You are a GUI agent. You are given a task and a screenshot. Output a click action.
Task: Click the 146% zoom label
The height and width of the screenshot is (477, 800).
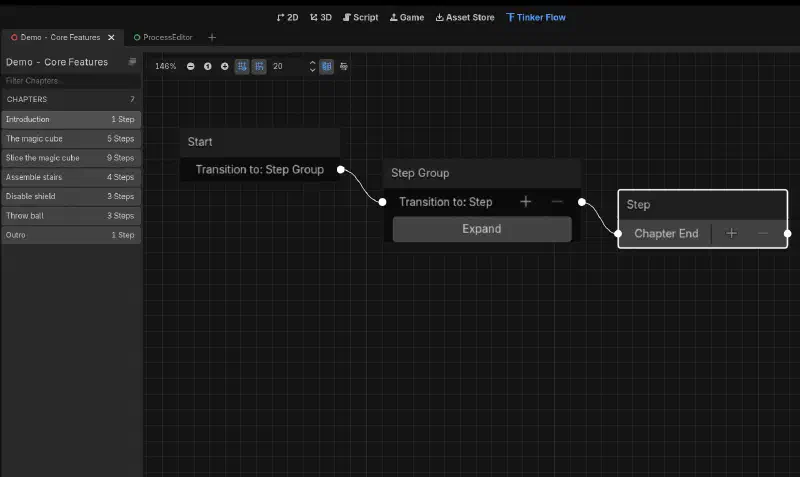click(x=165, y=66)
